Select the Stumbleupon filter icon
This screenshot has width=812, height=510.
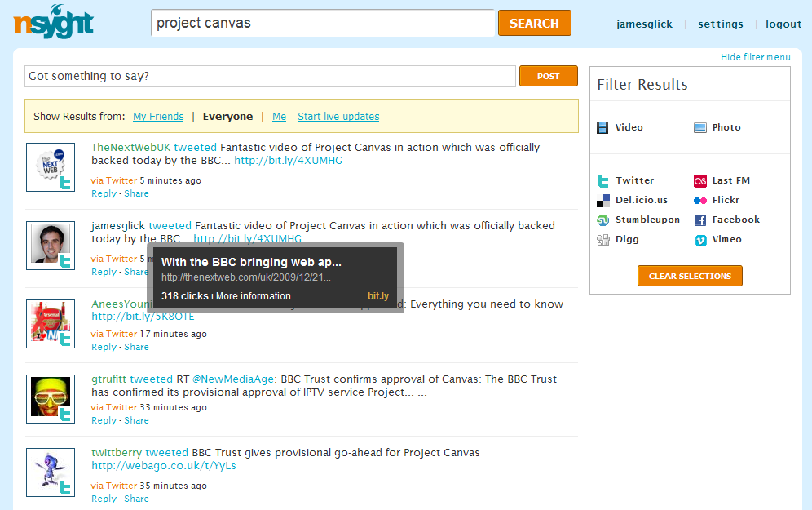(x=602, y=220)
